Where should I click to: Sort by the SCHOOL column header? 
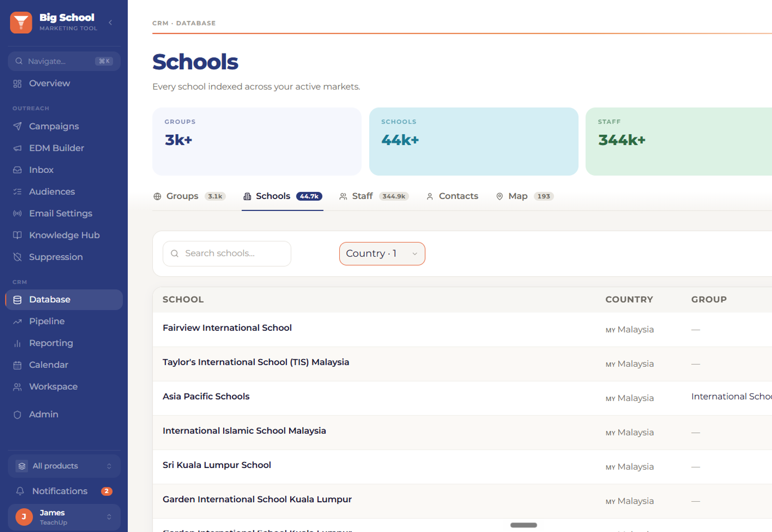tap(183, 299)
